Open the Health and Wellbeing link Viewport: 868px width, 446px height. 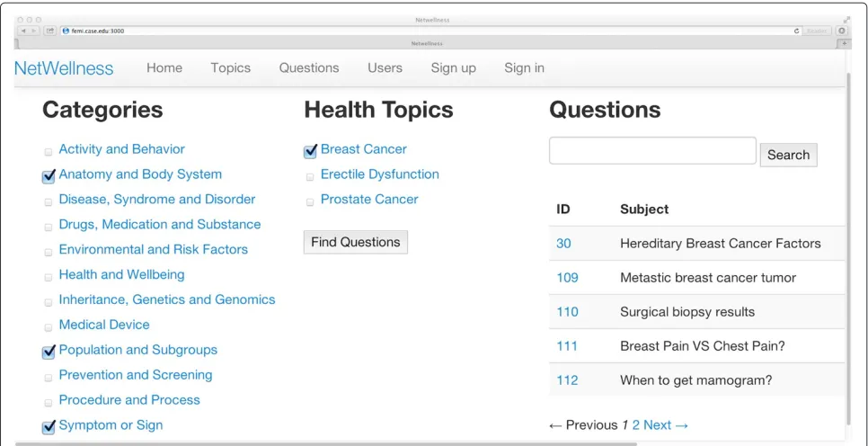pos(122,274)
